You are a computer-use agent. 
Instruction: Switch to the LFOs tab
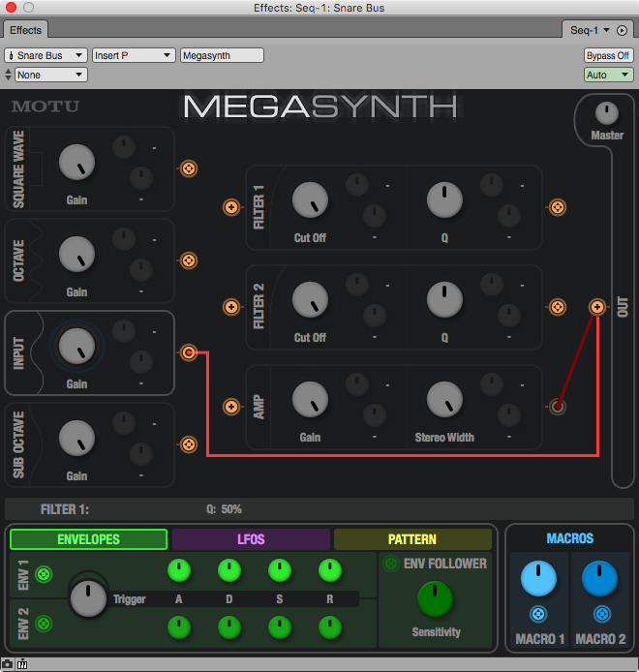(251, 539)
